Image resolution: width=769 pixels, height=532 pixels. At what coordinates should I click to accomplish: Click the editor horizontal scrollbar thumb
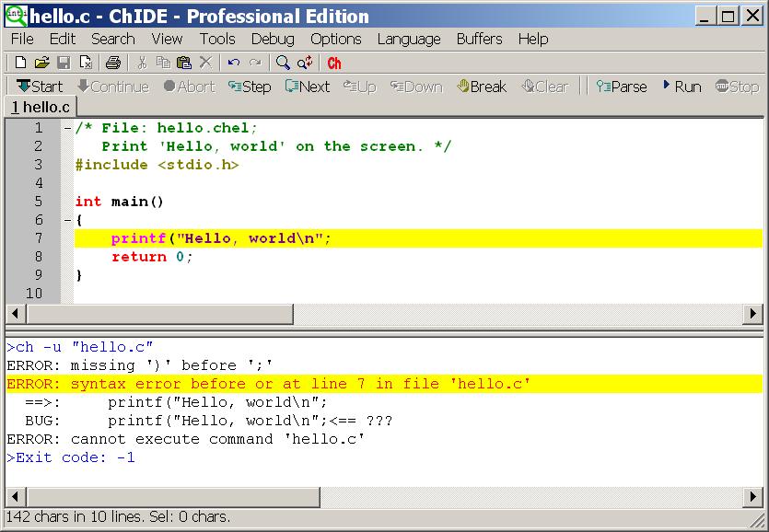pos(160,314)
